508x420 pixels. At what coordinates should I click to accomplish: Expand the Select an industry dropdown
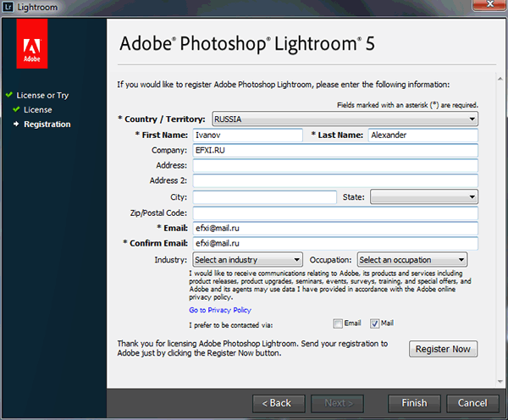pos(247,260)
